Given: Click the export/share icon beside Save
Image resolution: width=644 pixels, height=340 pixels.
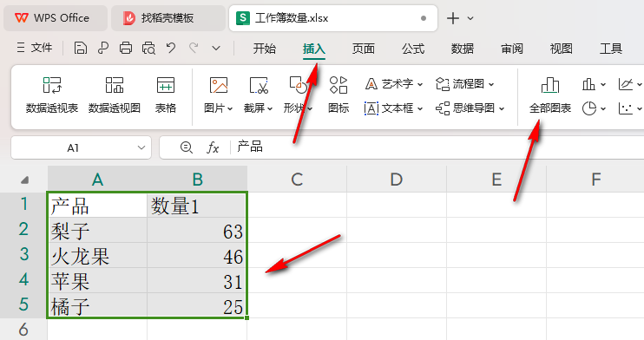Looking at the screenshot, I should coord(103,48).
